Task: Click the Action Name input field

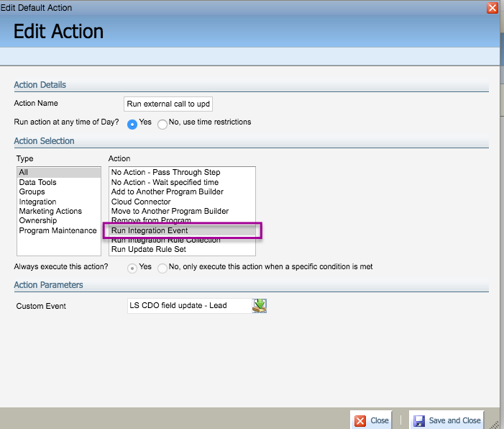Action: (x=168, y=104)
